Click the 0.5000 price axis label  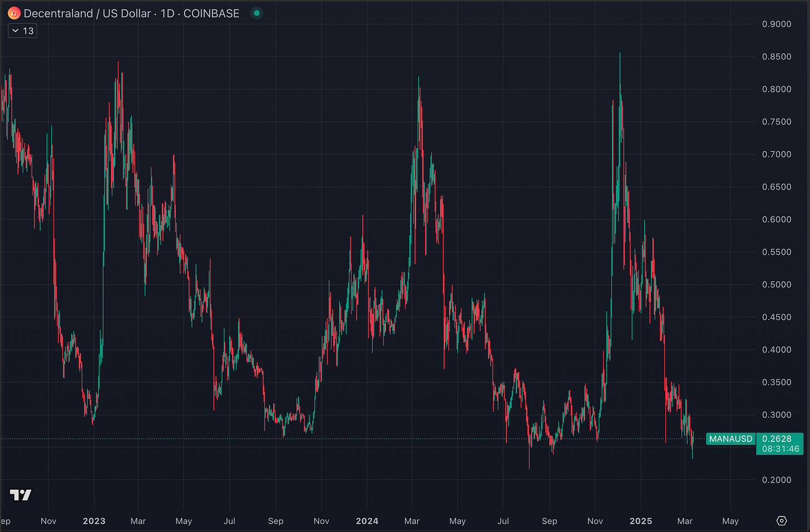777,285
